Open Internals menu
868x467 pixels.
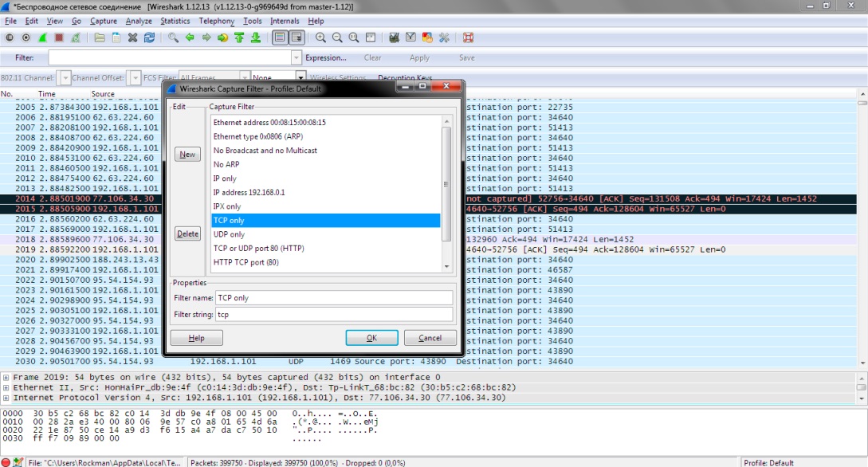click(285, 21)
